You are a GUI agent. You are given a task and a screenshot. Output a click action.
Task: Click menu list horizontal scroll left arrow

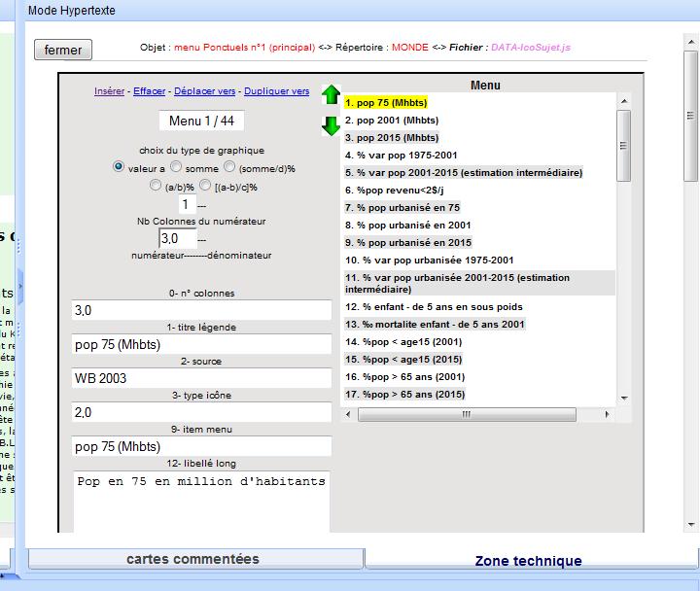coord(348,414)
